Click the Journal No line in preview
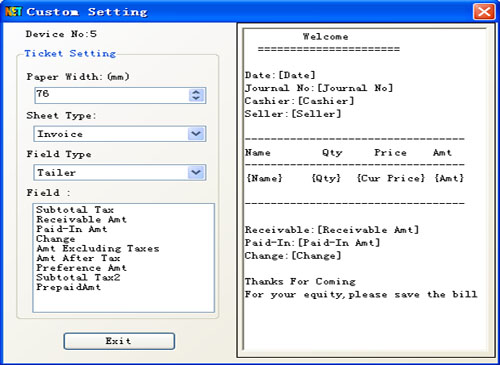This screenshot has width=500, height=365. (319, 88)
